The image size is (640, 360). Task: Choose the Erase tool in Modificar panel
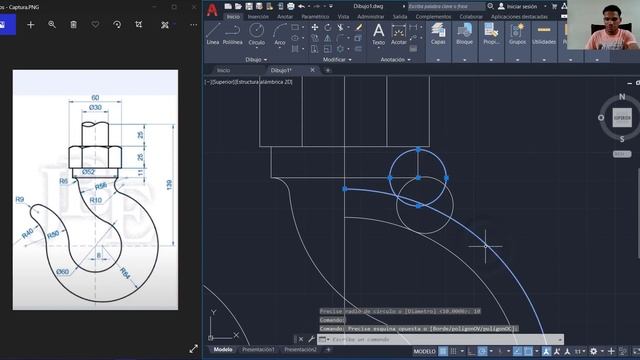click(358, 27)
